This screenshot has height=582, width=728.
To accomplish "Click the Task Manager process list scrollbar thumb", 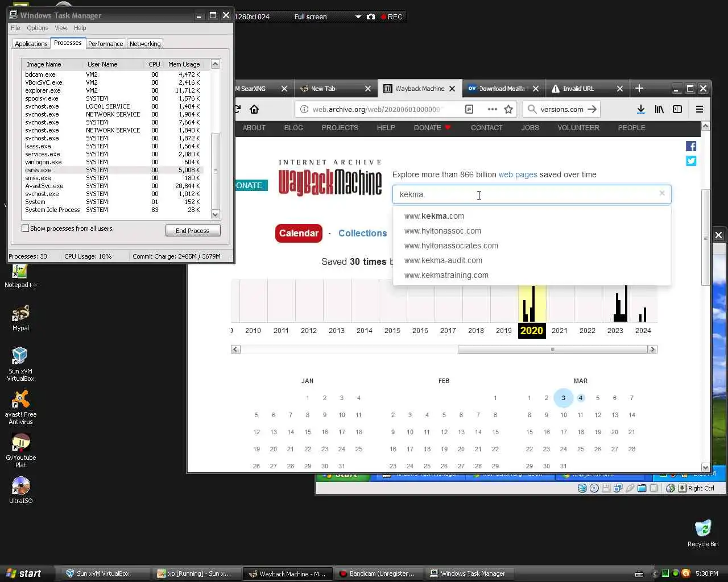I will [x=216, y=171].
